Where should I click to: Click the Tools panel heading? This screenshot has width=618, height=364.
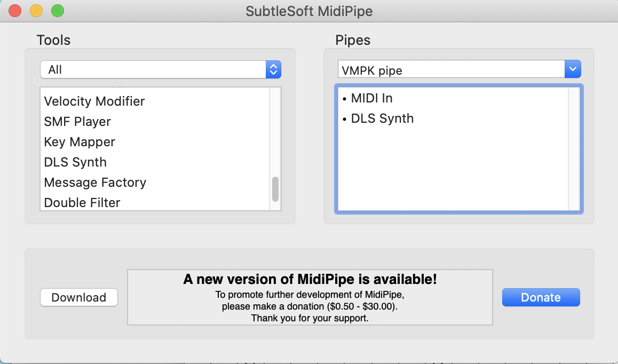coord(52,40)
